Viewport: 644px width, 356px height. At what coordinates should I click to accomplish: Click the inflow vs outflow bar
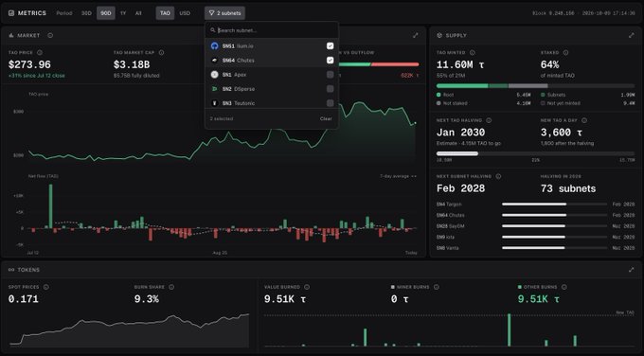click(x=378, y=64)
